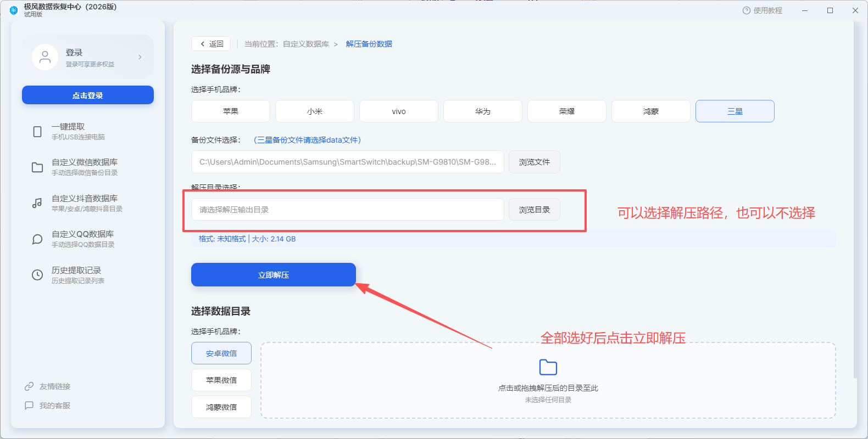Open 自定义QQ数据库 in the sidebar
Image resolution: width=868 pixels, height=439 pixels.
coord(88,239)
